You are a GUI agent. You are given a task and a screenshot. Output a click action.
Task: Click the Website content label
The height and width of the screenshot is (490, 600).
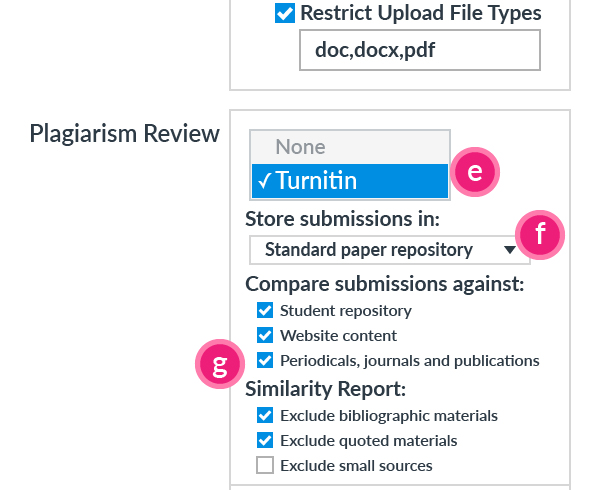click(x=338, y=336)
